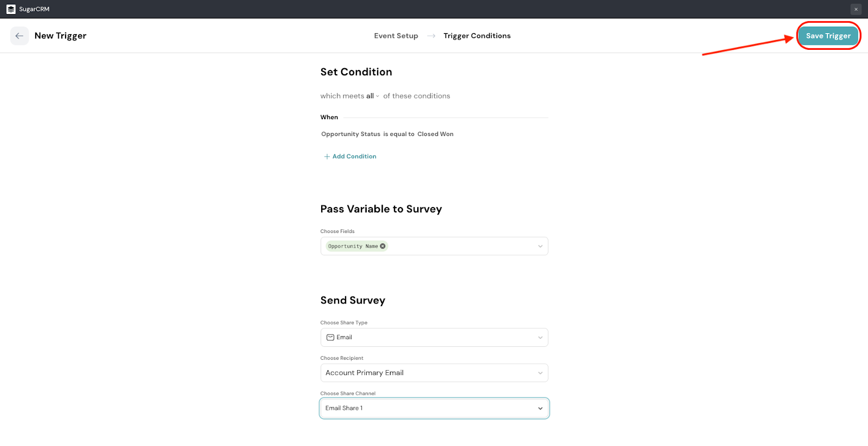Click the plus icon beside Add Condition
This screenshot has height=446, width=868.
[327, 157]
